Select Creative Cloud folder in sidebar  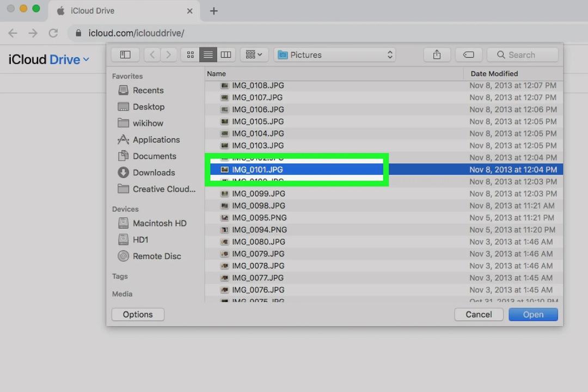(x=156, y=189)
